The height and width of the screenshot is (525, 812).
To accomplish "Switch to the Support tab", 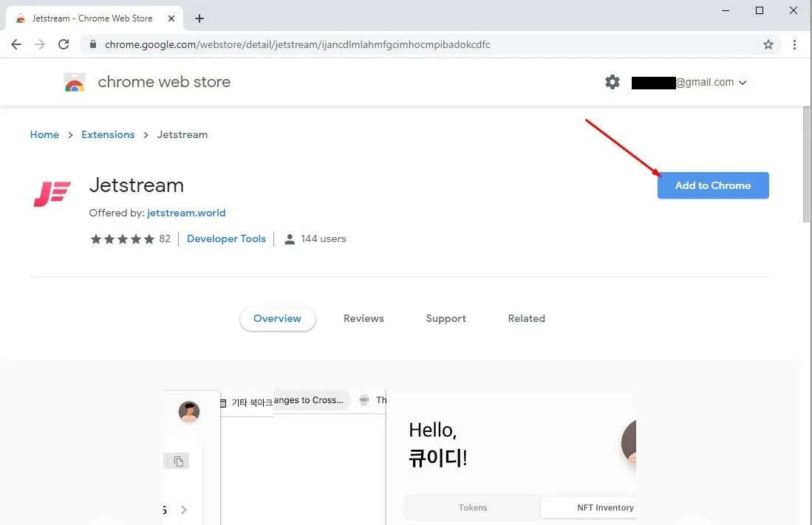I will pyautogui.click(x=446, y=319).
